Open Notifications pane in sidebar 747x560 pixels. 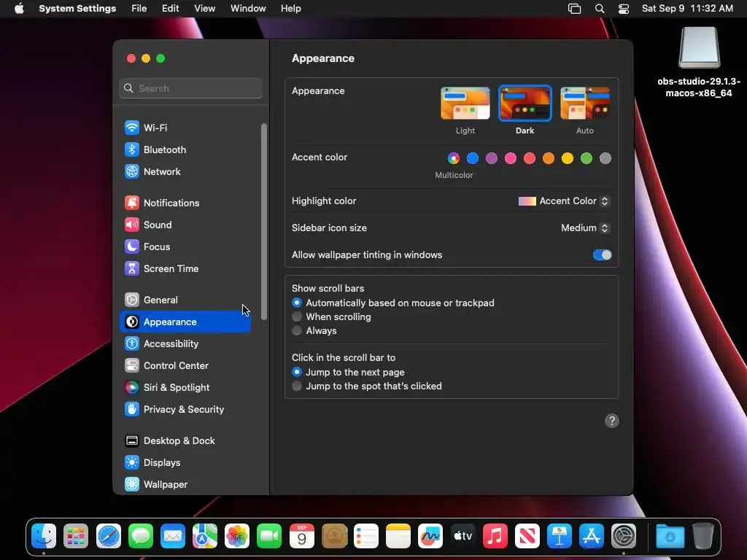pos(185,203)
